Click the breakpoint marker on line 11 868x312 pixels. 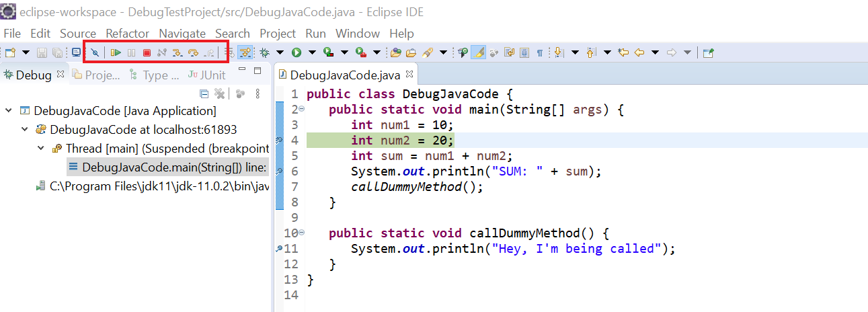[x=279, y=249]
